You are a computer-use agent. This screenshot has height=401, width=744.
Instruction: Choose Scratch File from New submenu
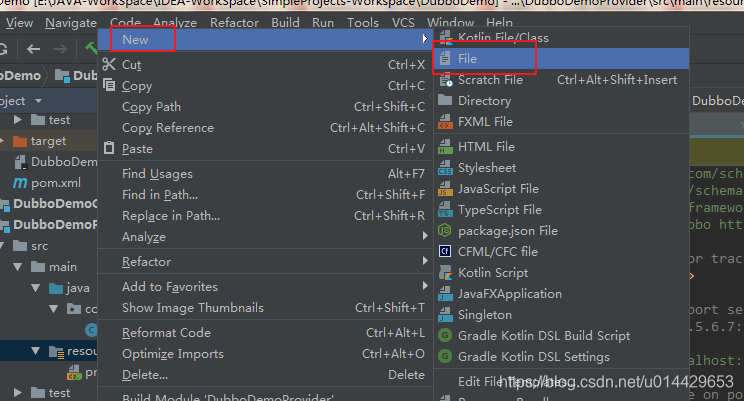point(561,80)
